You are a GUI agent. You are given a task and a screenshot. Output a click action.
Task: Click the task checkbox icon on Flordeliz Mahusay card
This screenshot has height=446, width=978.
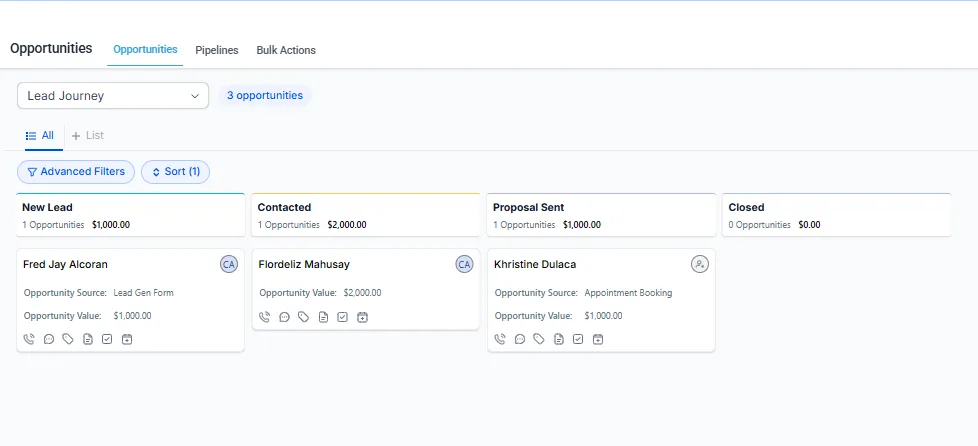click(342, 317)
